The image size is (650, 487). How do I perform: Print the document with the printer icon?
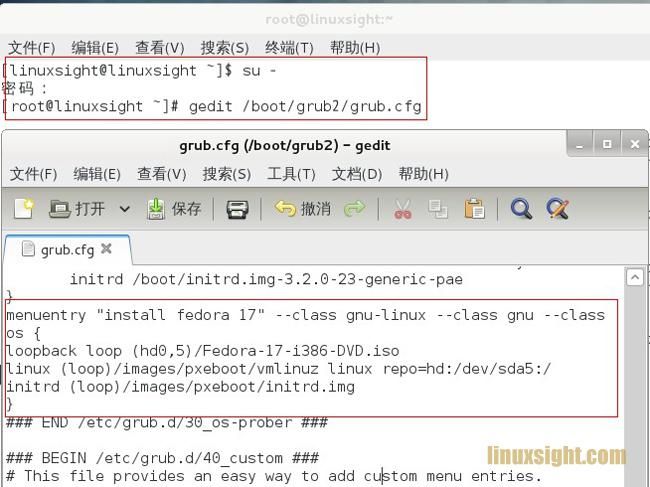(x=237, y=209)
